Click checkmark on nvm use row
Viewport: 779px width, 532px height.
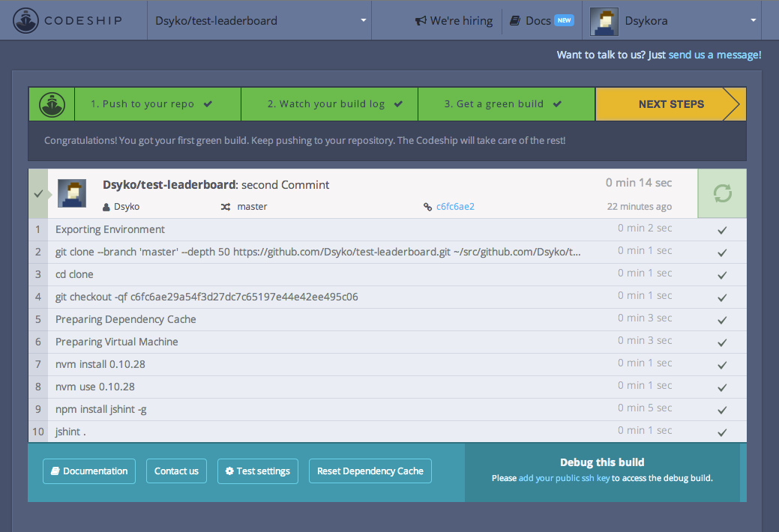point(722,387)
